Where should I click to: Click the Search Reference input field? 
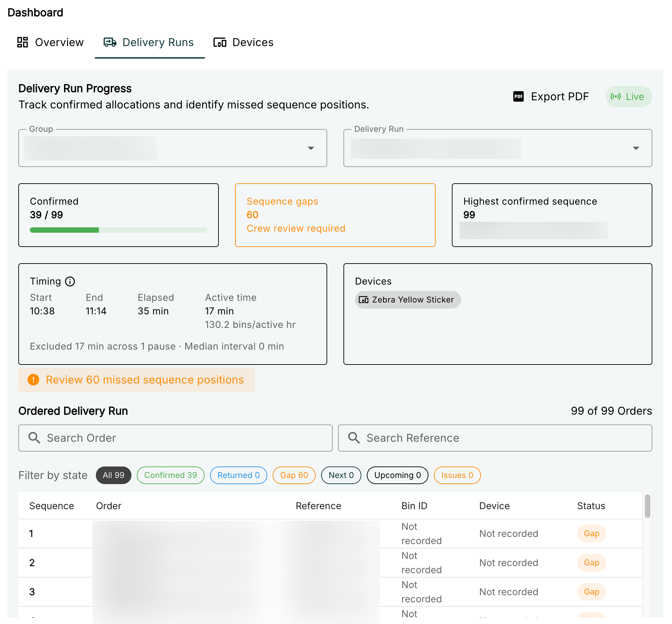pos(495,438)
